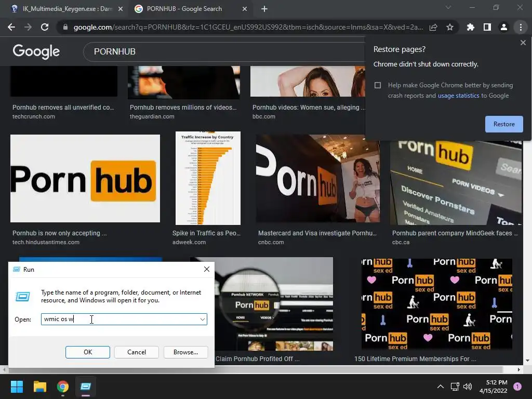This screenshot has height=399, width=532.
Task: Click the Chrome taskbar icon
Action: click(x=63, y=387)
